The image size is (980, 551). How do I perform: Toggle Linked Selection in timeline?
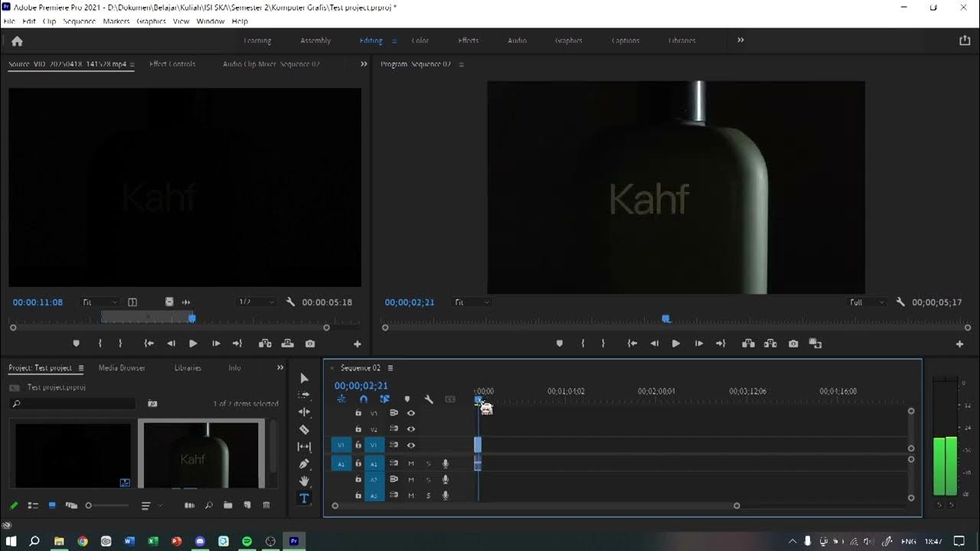[x=385, y=399]
